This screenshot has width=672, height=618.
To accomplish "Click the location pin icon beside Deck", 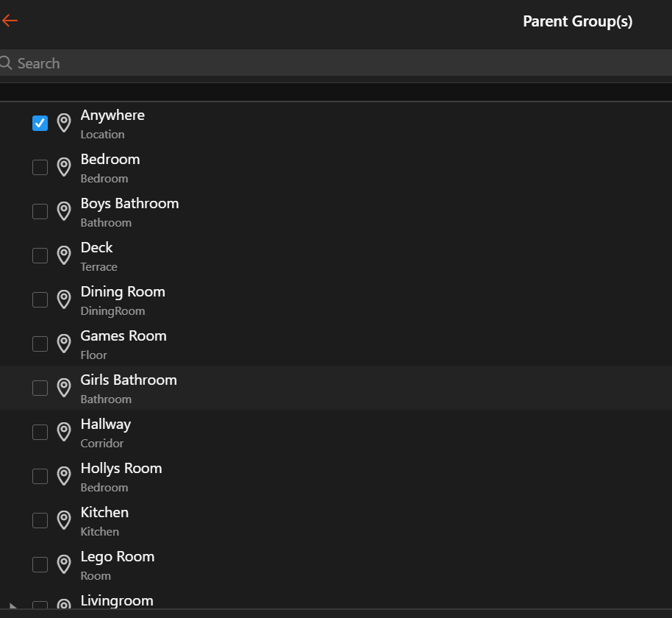I will tap(64, 255).
